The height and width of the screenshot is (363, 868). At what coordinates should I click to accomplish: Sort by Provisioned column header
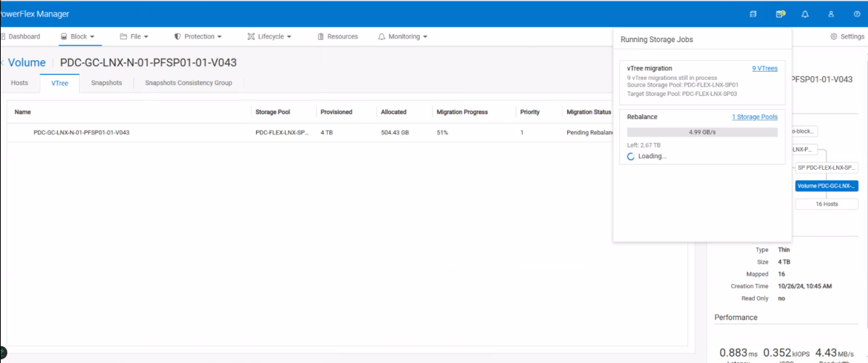click(336, 112)
